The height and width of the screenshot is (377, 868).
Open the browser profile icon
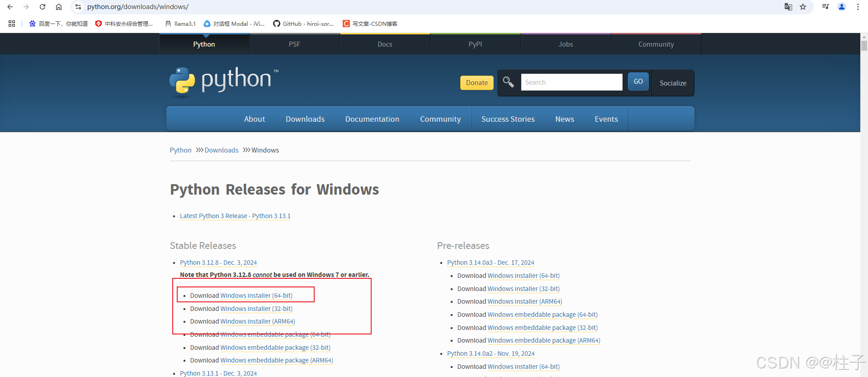tap(842, 7)
